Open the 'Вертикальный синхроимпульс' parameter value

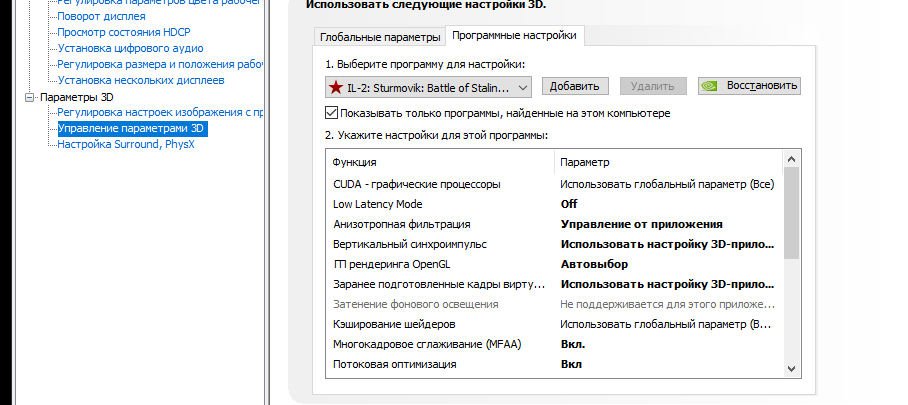[666, 244]
